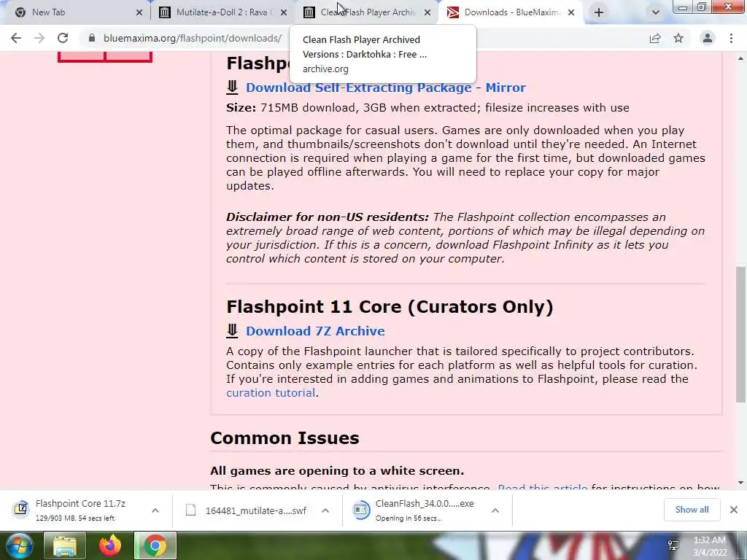Expand options for CleanFlash exe download
Screen dimensions: 747x560
[495, 510]
